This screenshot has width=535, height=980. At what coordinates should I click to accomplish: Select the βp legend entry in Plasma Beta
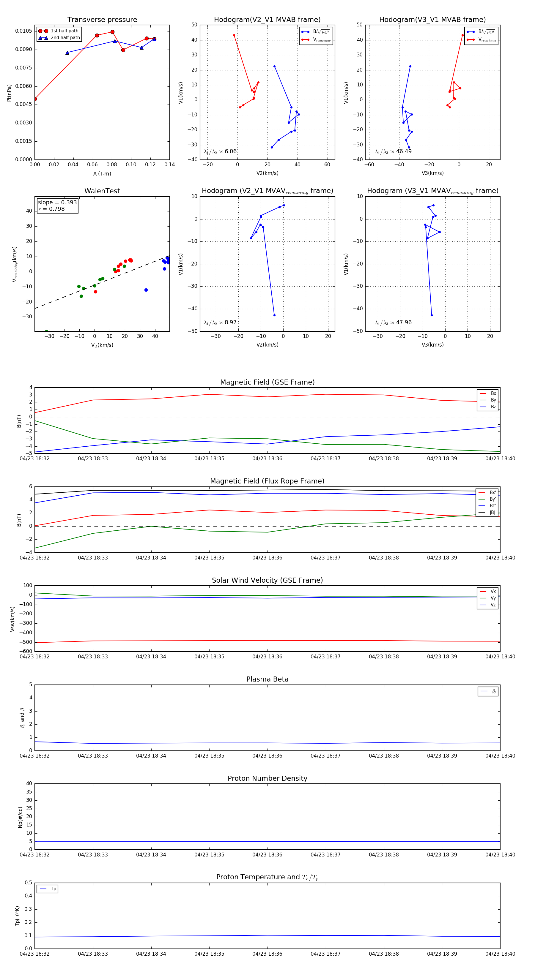point(488,691)
